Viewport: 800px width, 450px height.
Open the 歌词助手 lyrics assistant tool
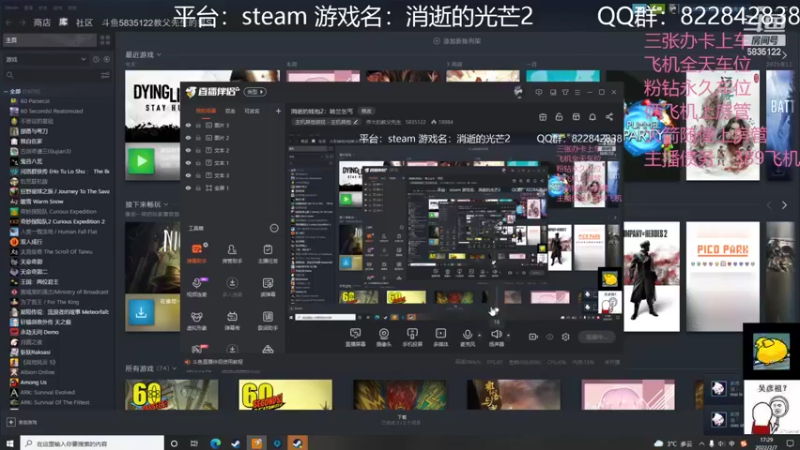pyautogui.click(x=268, y=320)
